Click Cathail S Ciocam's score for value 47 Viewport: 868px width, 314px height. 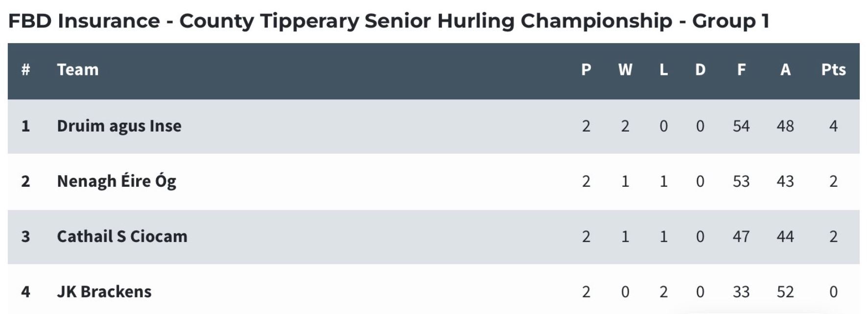click(741, 237)
